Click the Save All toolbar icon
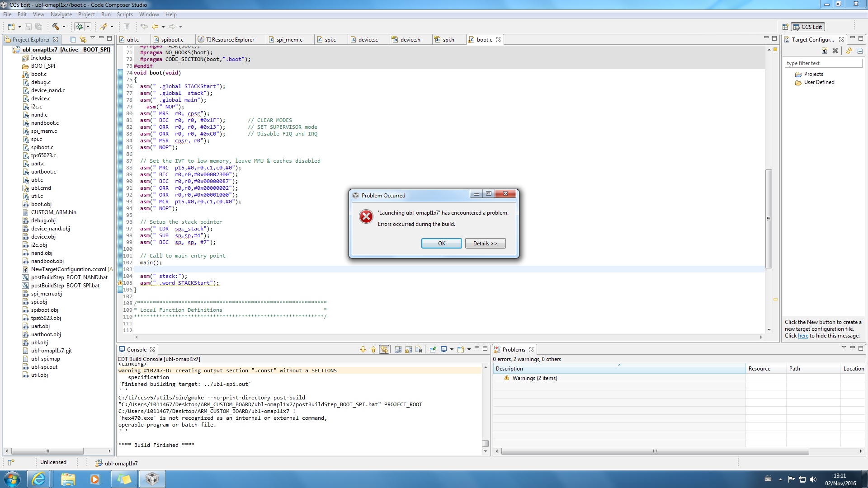The height and width of the screenshot is (488, 868). pyautogui.click(x=39, y=27)
